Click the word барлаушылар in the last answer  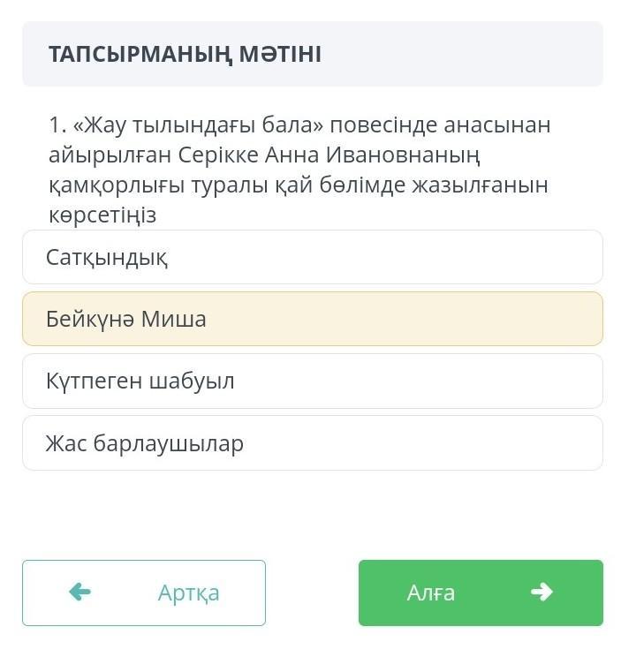pyautogui.click(x=169, y=443)
